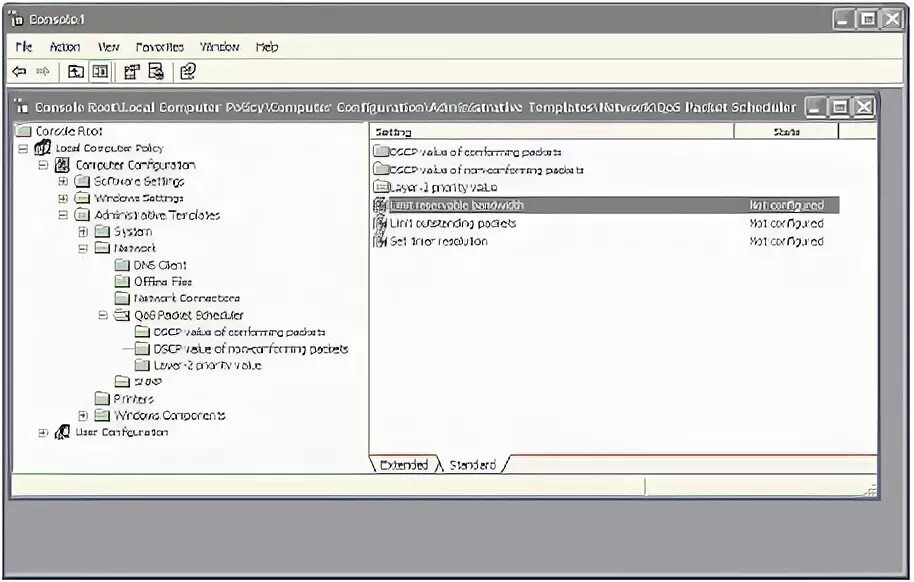This screenshot has height=582, width=914.
Task: Click the Set timer resolution policy icon
Action: click(380, 241)
